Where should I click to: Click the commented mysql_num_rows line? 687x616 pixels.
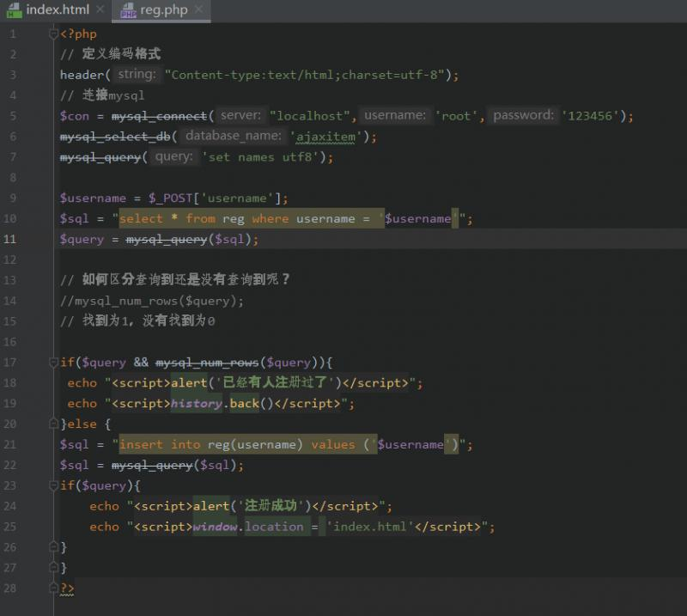pos(152,302)
